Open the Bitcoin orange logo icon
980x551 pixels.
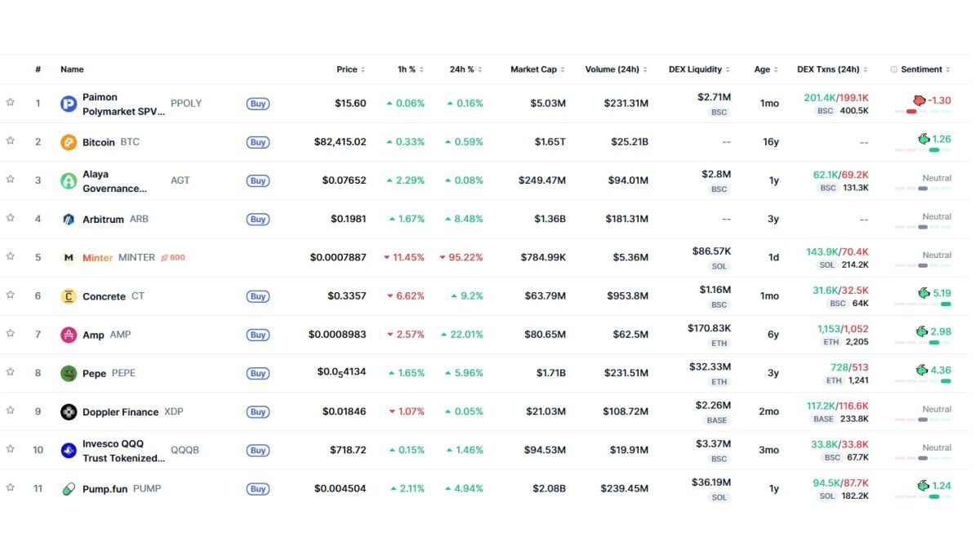(x=69, y=142)
